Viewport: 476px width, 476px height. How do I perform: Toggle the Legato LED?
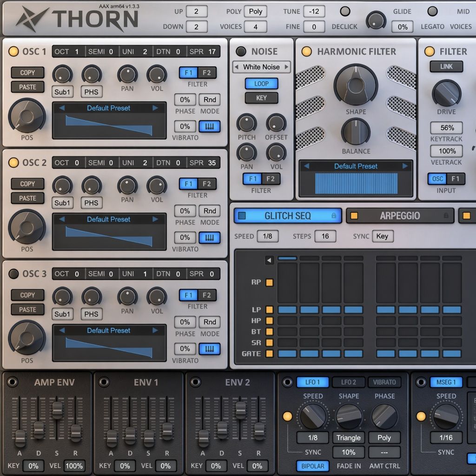click(432, 12)
